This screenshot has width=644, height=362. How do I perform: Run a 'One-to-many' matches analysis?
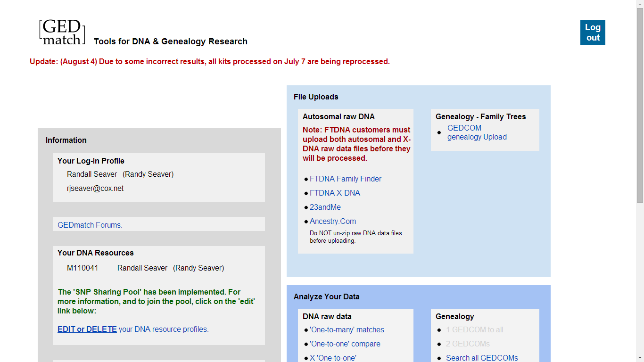347,329
